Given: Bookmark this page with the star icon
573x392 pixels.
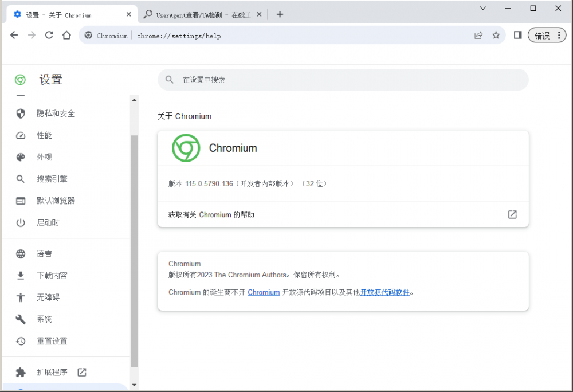Looking at the screenshot, I should pos(496,35).
